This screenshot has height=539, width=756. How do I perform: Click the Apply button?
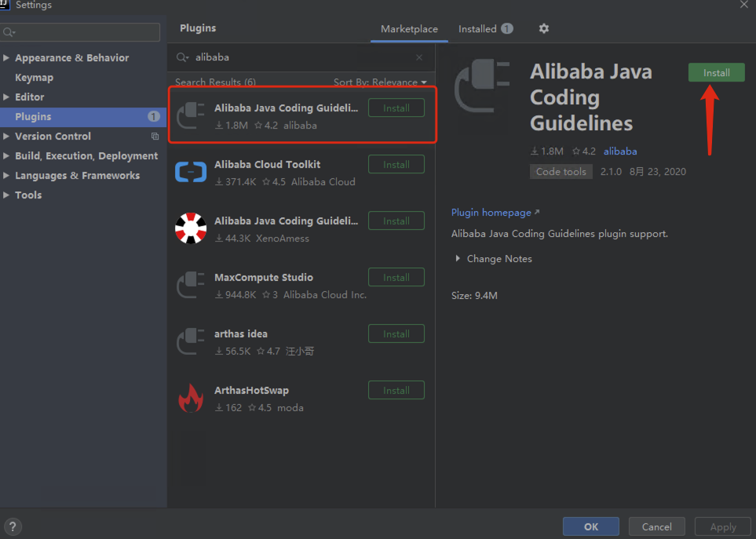pos(723,527)
